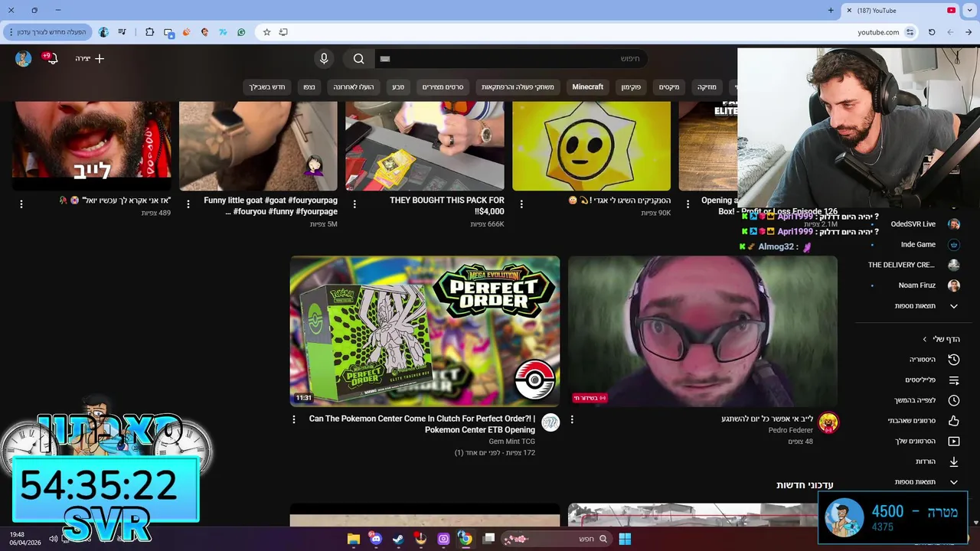Open the Pedro Federer channel avatar
The image size is (980, 551).
828,422
